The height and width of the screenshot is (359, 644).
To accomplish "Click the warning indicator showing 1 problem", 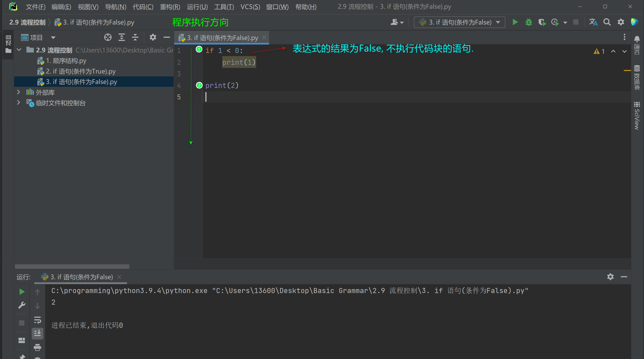I will click(x=599, y=51).
